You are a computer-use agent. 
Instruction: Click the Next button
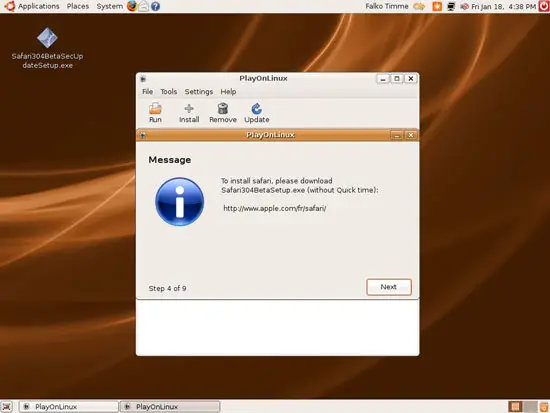click(389, 287)
